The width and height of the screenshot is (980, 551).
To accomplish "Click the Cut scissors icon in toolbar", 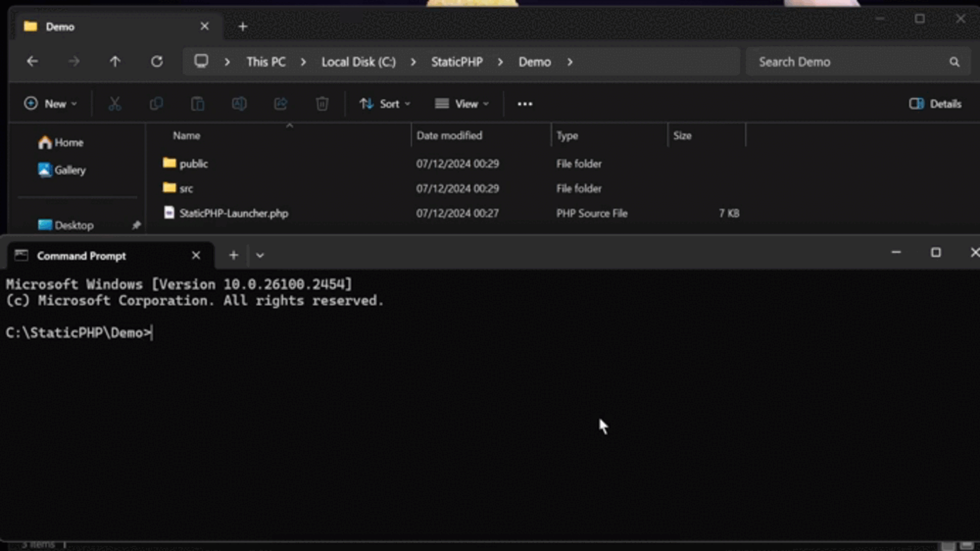I will coord(115,104).
